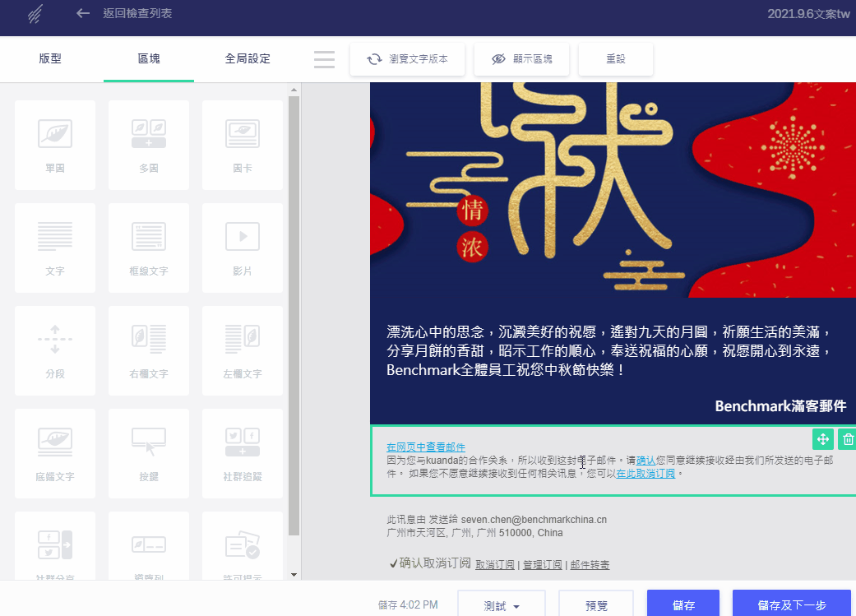Select the navigation bar block icon

click(x=149, y=544)
